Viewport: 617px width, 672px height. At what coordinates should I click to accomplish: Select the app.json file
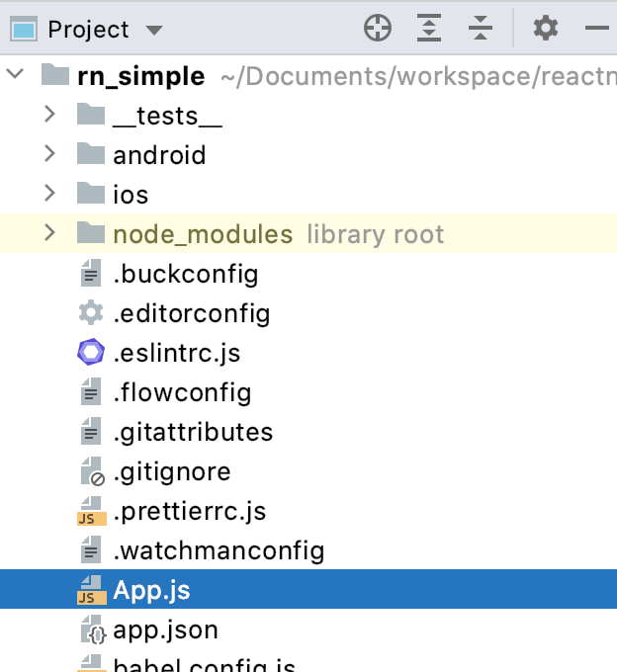coord(165,630)
